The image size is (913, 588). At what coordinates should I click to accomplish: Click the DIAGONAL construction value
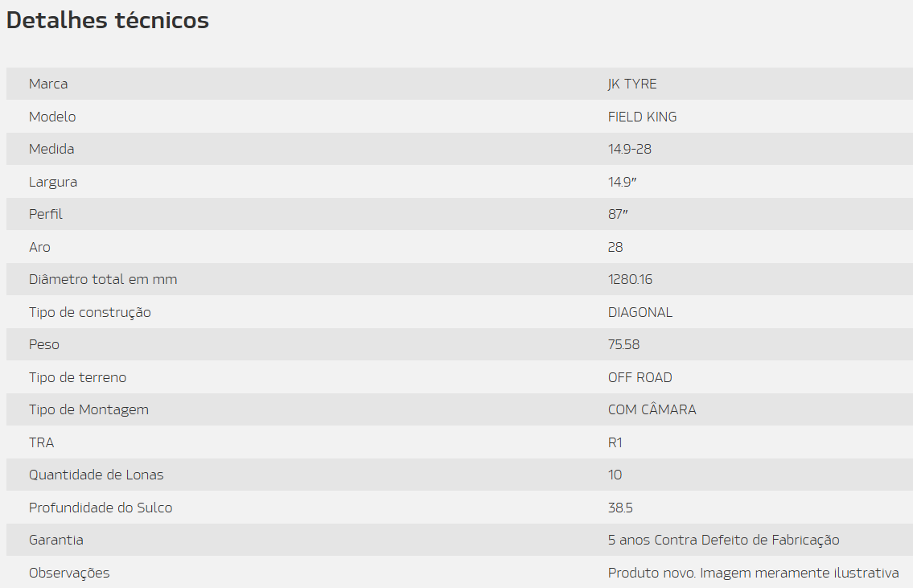coord(640,312)
